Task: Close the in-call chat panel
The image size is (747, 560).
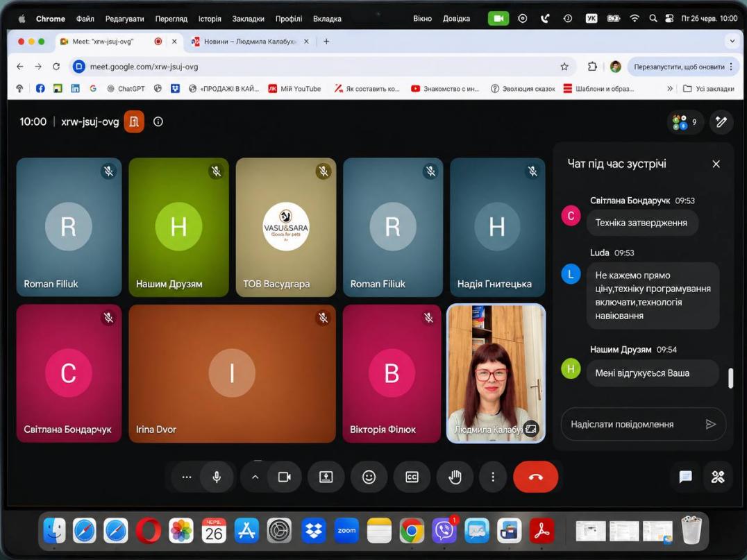Action: point(716,164)
